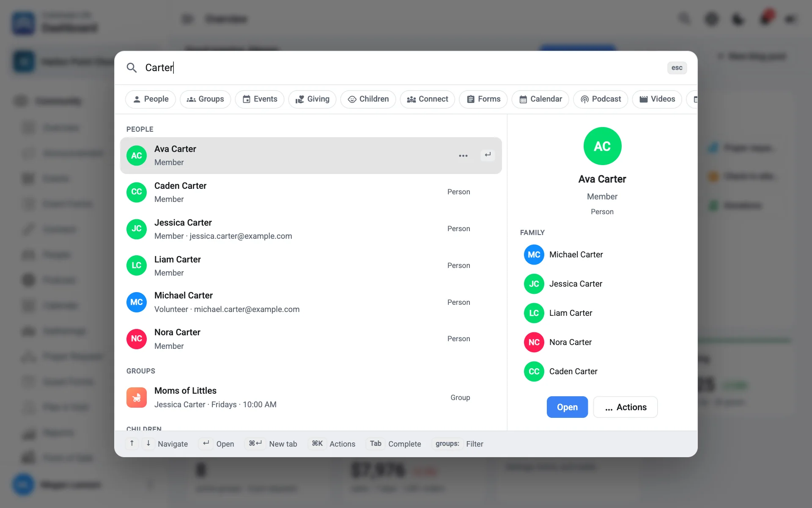
Task: Select Caden Carter search result
Action: pos(311,192)
